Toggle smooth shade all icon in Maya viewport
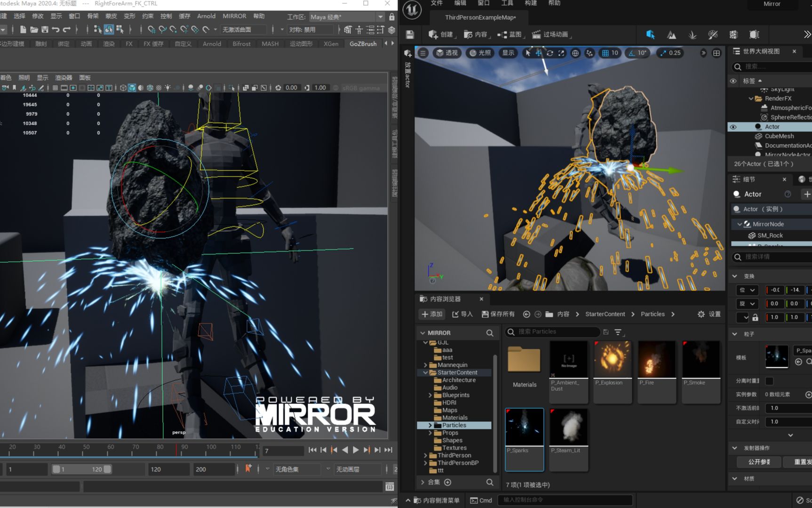Image resolution: width=812 pixels, height=508 pixels. [x=132, y=88]
